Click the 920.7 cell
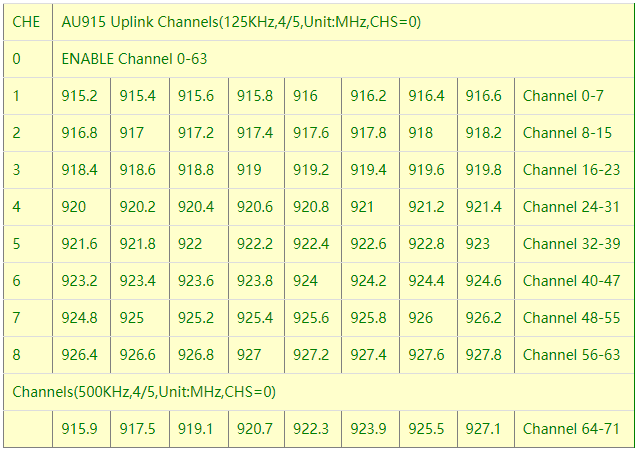This screenshot has height=451, width=638. [256, 429]
